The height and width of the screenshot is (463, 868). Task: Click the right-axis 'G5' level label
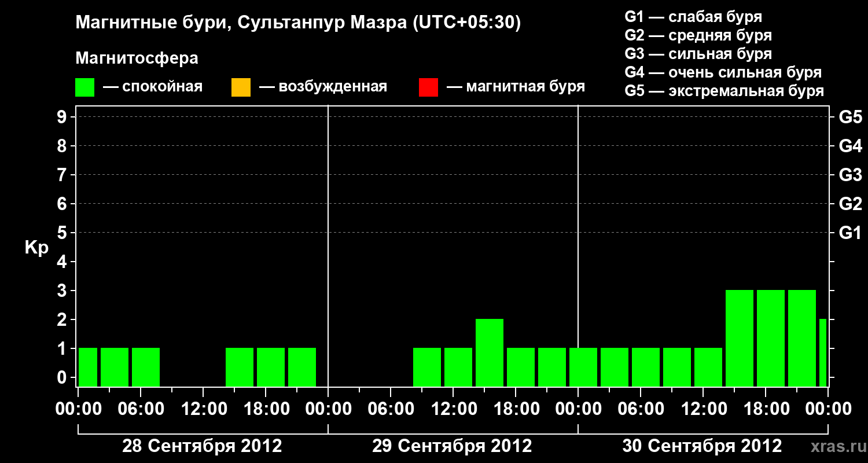[850, 117]
